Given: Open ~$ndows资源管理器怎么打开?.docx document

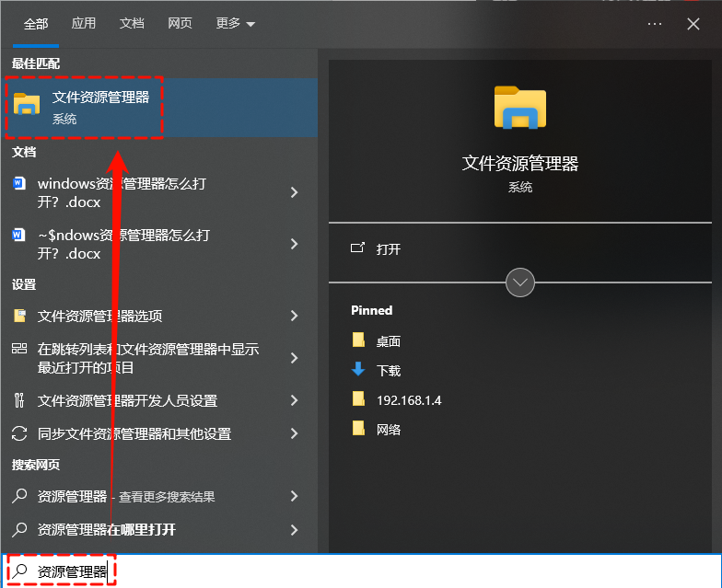Looking at the screenshot, I should (x=160, y=244).
